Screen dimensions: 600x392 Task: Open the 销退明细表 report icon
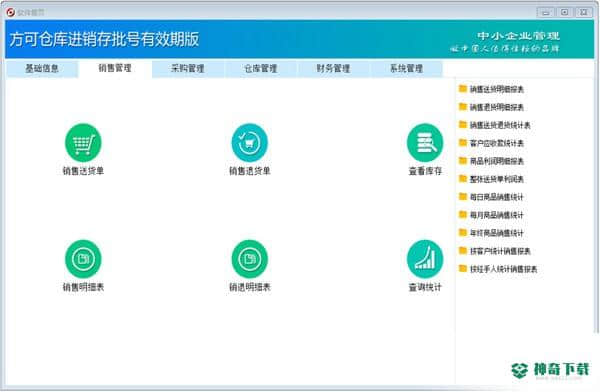click(249, 259)
